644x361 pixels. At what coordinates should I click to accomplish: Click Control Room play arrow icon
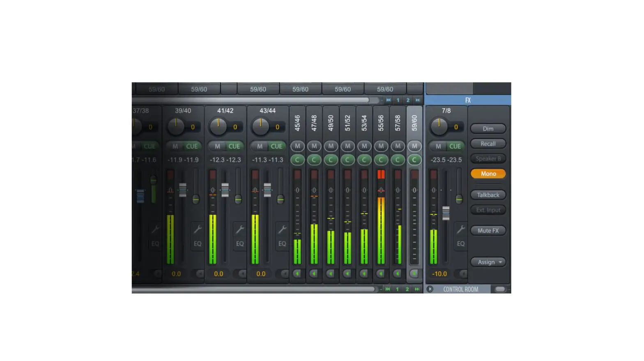pyautogui.click(x=430, y=289)
